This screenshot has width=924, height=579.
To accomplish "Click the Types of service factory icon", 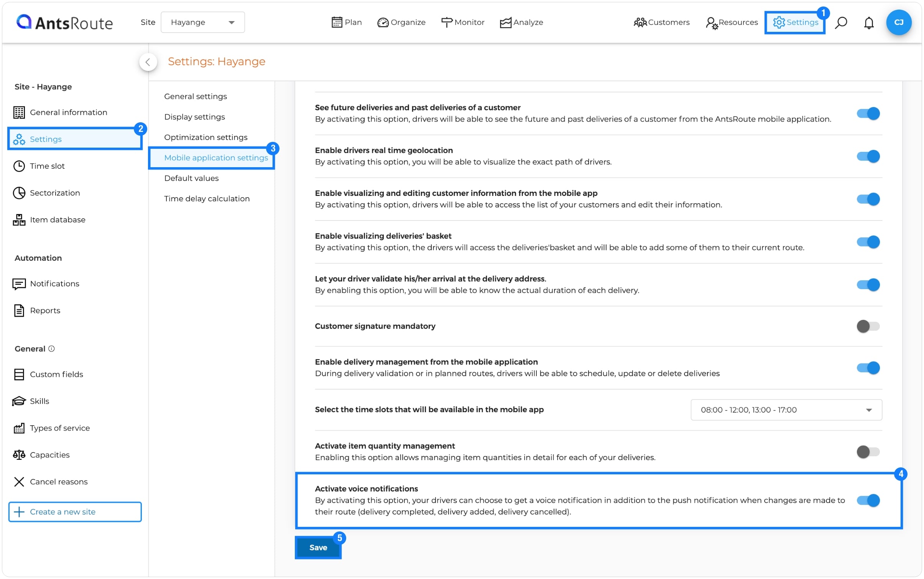I will [19, 428].
